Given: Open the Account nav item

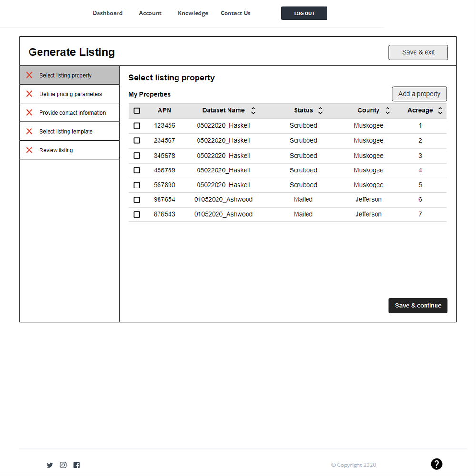Looking at the screenshot, I should [150, 13].
